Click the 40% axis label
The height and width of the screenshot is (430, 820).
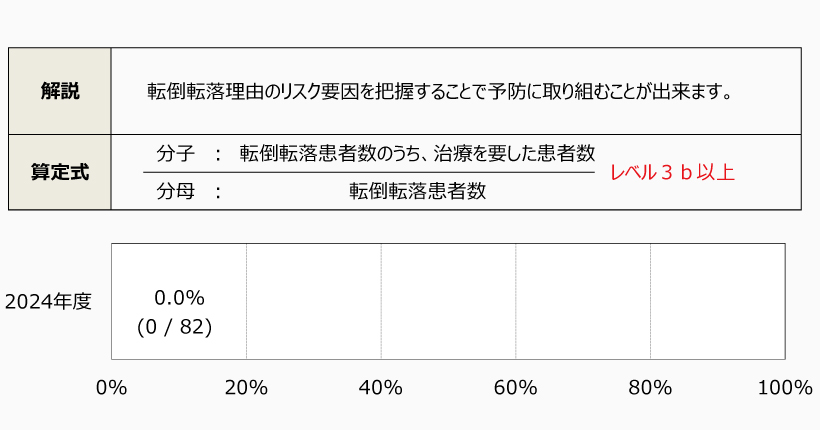(381, 388)
